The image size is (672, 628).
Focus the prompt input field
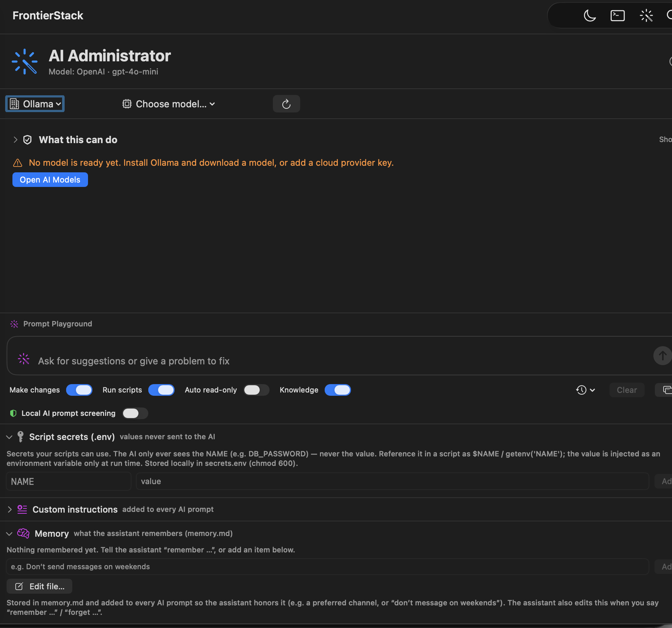coord(340,356)
